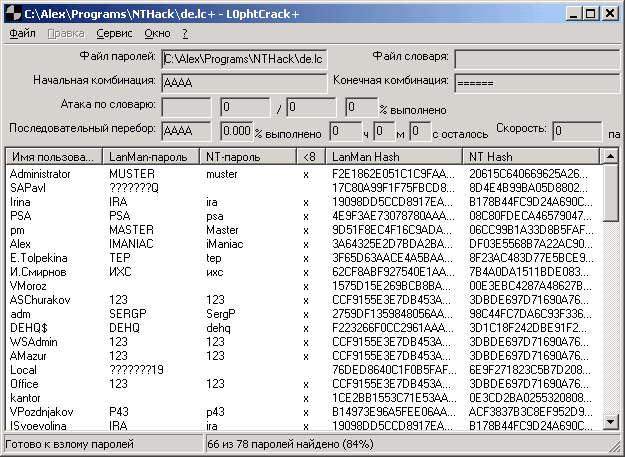
Task: Click the SergP NT password cell
Action: (x=221, y=314)
